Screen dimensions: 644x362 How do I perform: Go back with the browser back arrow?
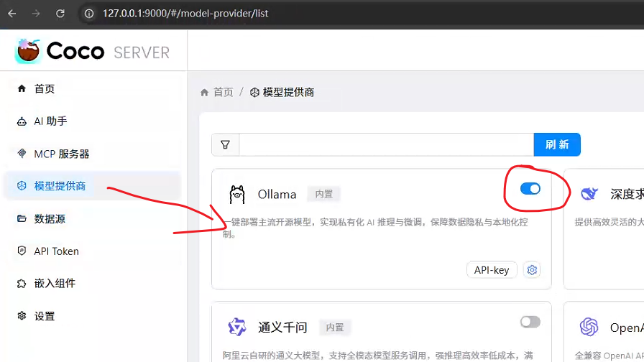pos(12,14)
